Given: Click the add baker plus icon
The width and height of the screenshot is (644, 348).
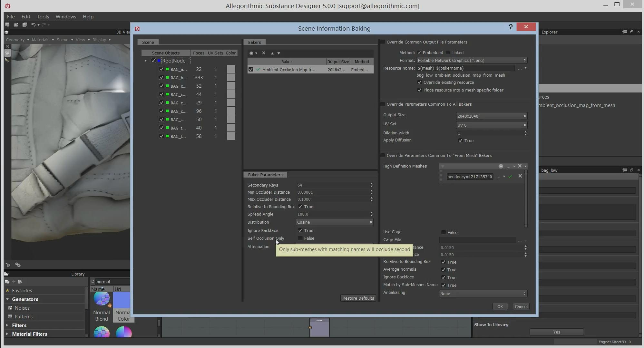Looking at the screenshot, I should [x=251, y=53].
